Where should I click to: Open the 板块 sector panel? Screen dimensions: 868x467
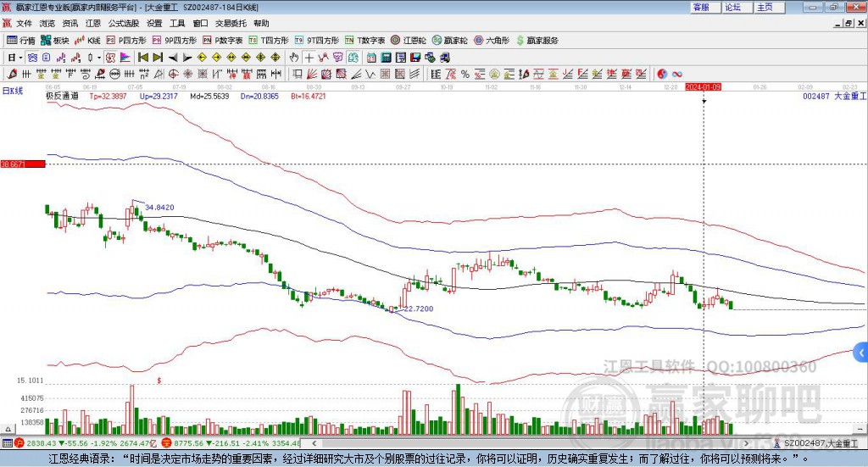pyautogui.click(x=56, y=40)
